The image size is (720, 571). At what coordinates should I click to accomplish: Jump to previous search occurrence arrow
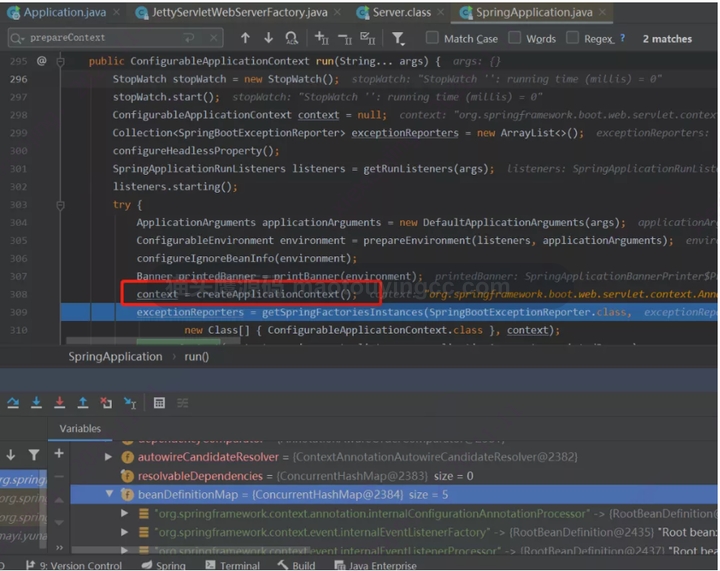[x=245, y=38]
